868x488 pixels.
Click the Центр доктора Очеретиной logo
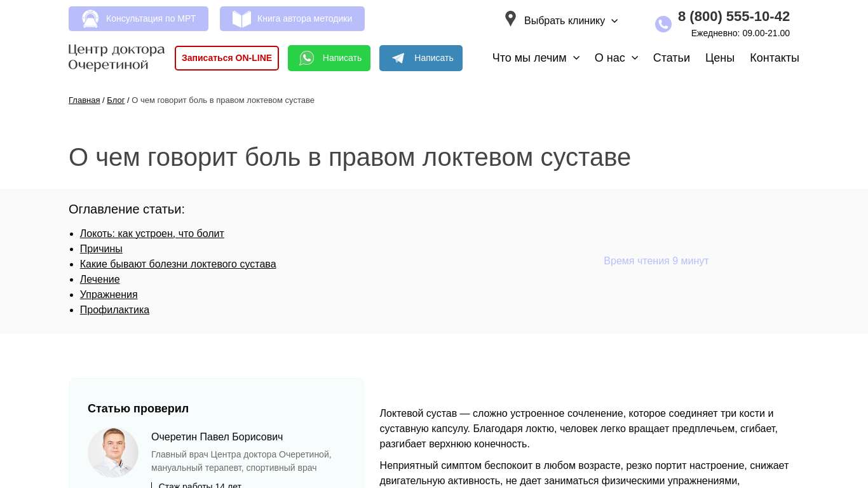click(116, 58)
